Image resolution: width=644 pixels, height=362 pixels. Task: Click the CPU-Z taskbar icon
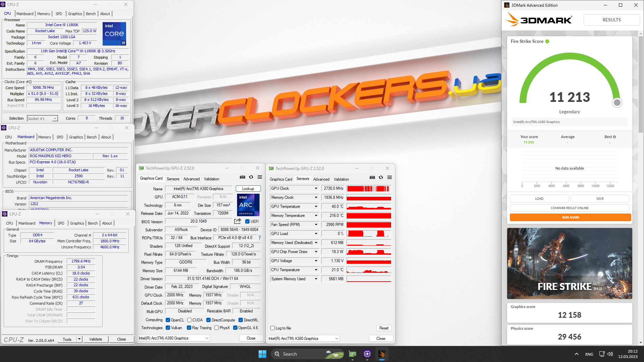point(367,354)
